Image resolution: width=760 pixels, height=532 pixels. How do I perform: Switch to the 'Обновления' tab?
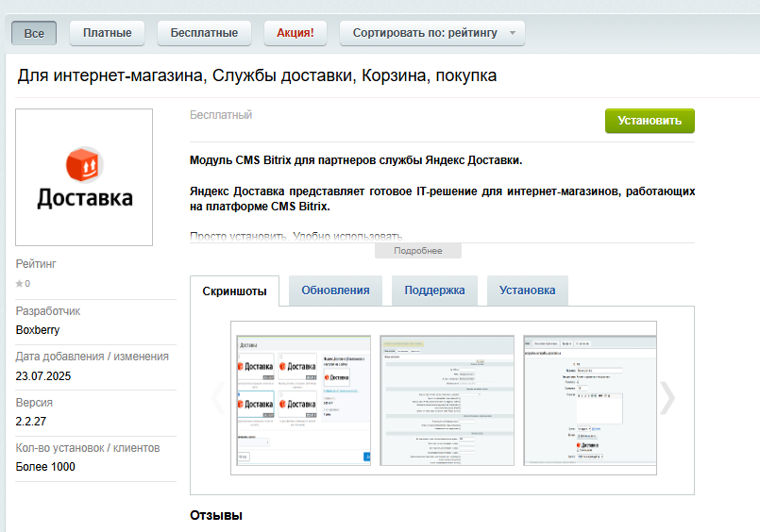tap(335, 291)
